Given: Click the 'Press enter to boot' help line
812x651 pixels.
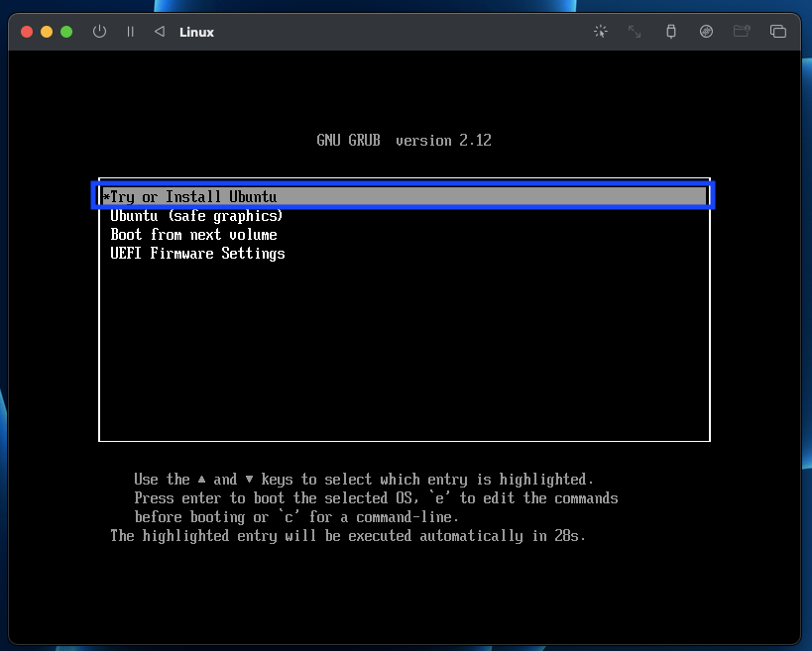Looking at the screenshot, I should click(376, 497).
